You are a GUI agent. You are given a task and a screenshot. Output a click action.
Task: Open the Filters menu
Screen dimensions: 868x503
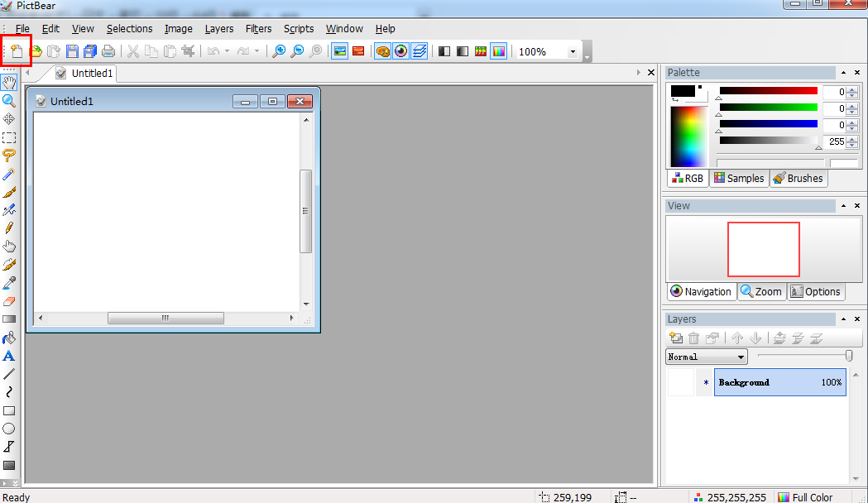(258, 29)
